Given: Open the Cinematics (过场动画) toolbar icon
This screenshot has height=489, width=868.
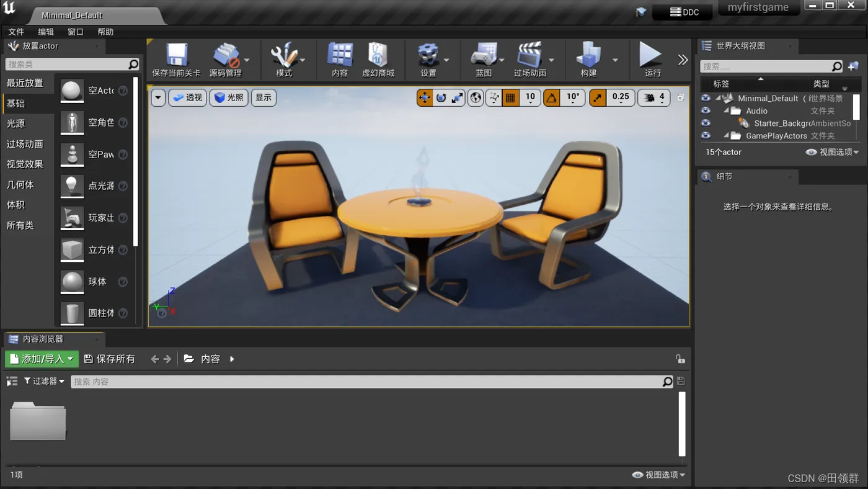Looking at the screenshot, I should [x=529, y=55].
